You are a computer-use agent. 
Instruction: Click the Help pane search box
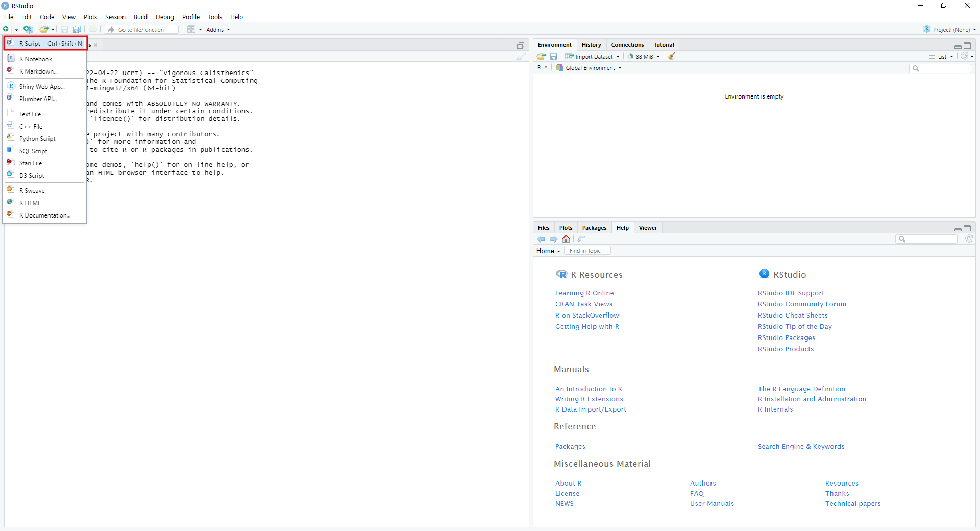point(926,238)
